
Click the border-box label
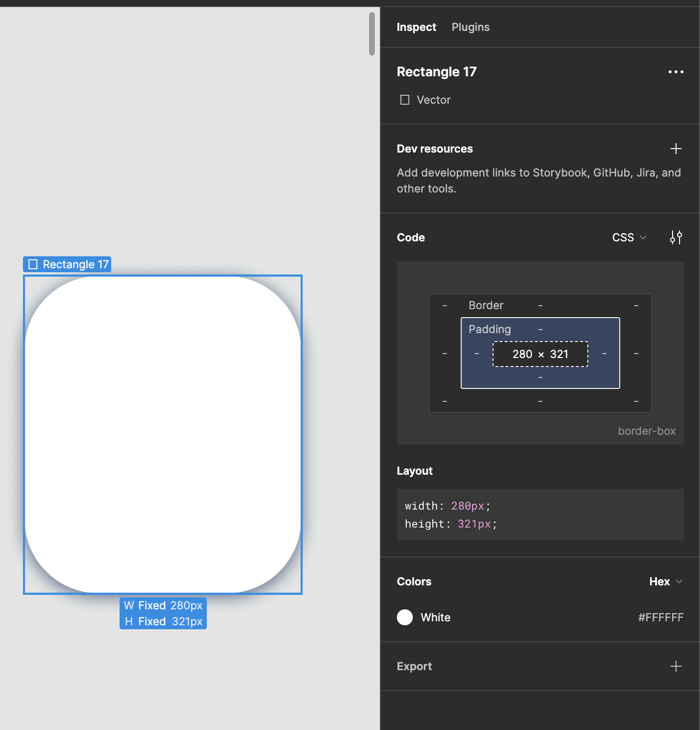(647, 431)
